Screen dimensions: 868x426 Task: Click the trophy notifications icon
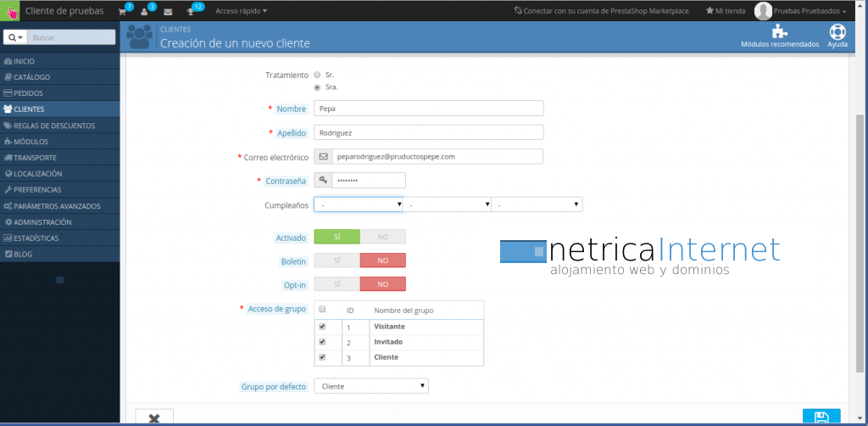click(x=192, y=12)
